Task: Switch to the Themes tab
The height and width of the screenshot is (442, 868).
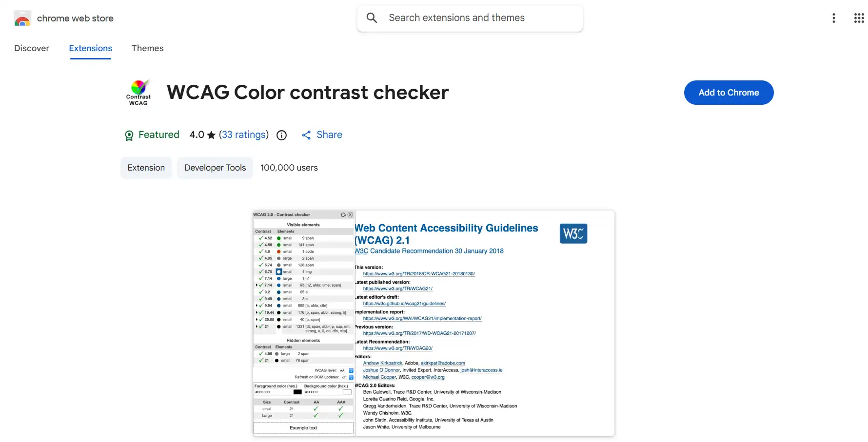Action: [147, 48]
